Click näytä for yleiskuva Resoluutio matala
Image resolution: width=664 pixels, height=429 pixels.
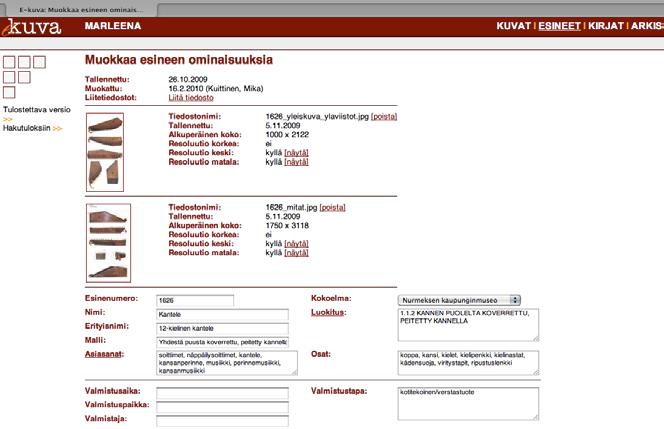point(296,162)
